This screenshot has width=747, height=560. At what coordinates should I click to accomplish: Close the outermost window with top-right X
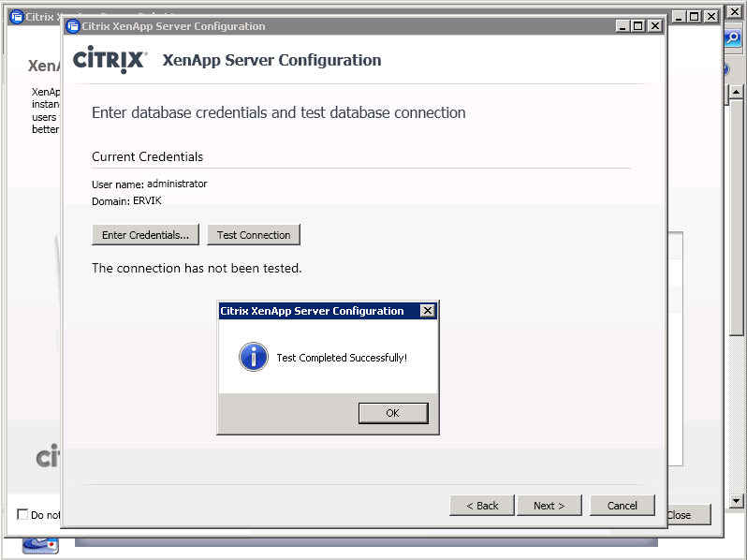[x=735, y=12]
